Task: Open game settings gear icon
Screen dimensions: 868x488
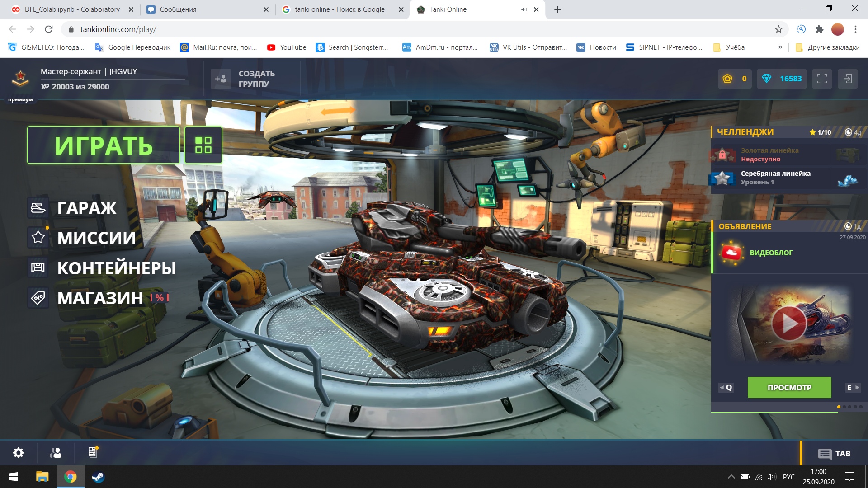Action: (x=19, y=453)
